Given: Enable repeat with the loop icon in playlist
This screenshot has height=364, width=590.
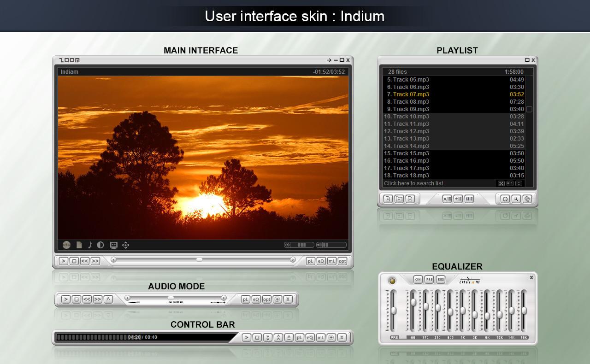Looking at the screenshot, I should pos(506,199).
